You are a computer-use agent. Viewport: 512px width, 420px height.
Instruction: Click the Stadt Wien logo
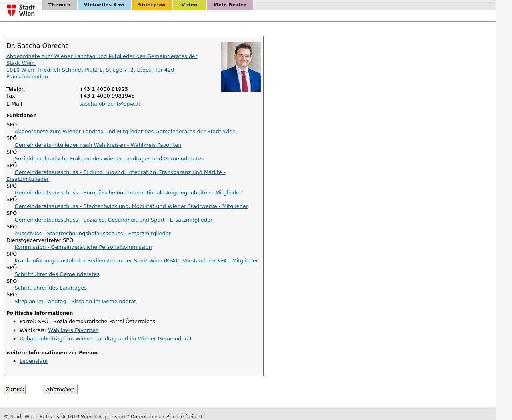[21, 10]
